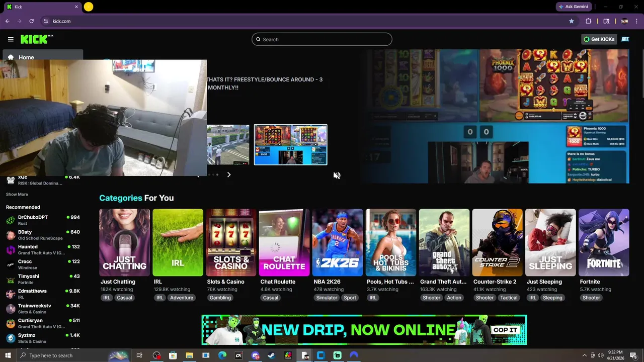Open Chrome three-dot menu
Image resolution: width=644 pixels, height=362 pixels.
(637, 21)
